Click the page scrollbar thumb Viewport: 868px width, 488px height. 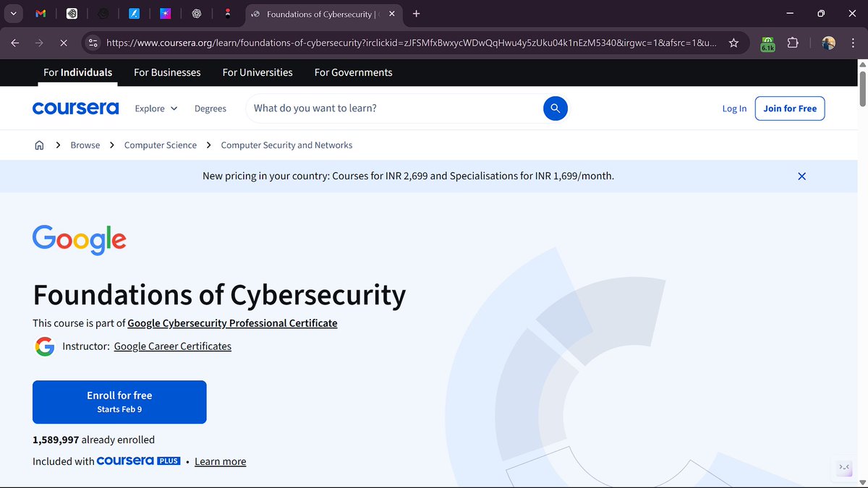tap(862, 87)
